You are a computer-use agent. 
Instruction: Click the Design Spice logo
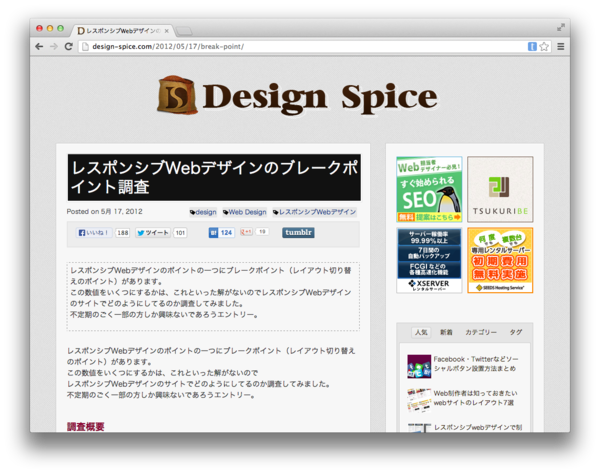tap(298, 96)
